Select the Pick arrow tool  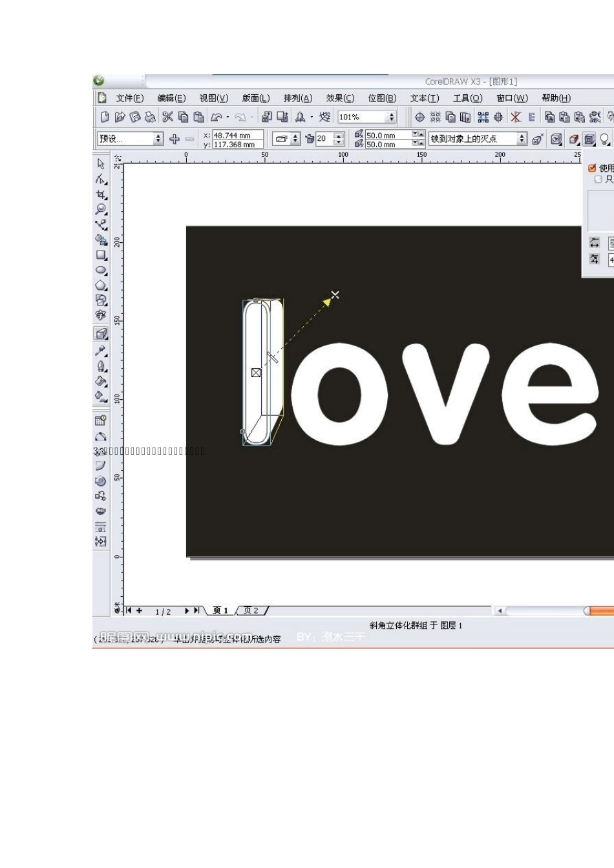click(101, 164)
